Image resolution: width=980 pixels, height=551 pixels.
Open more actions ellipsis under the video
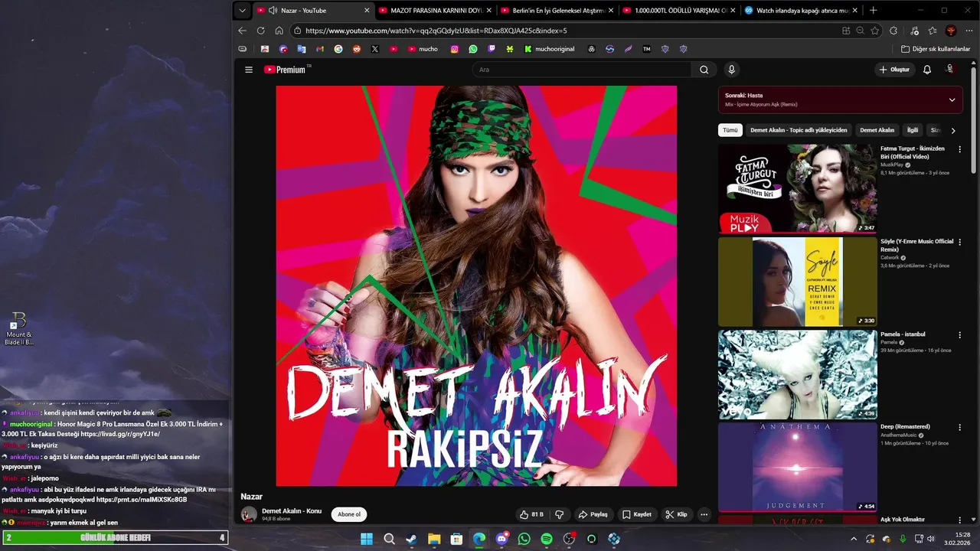point(704,514)
